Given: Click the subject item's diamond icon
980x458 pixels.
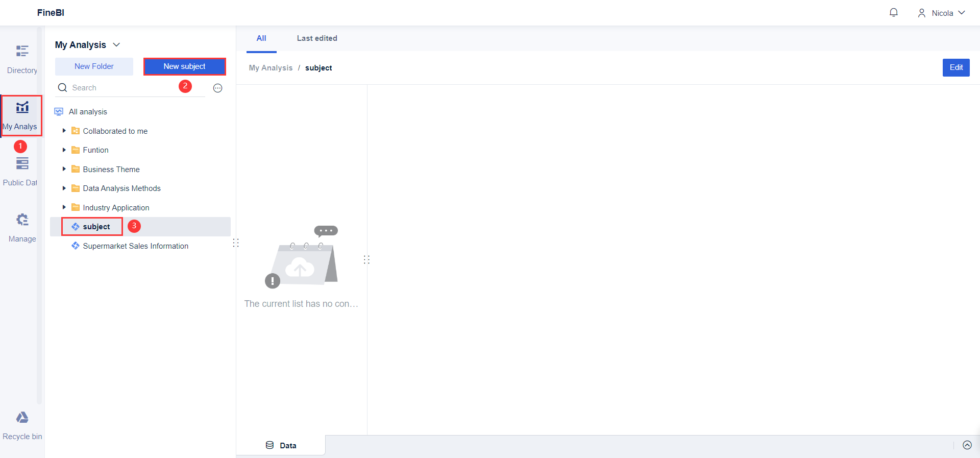Looking at the screenshot, I should pos(76,227).
